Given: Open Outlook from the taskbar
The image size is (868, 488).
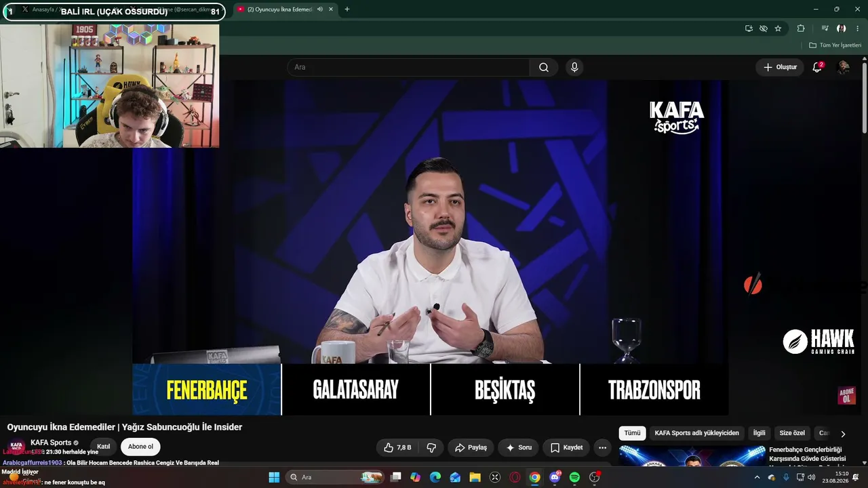Looking at the screenshot, I should pos(455,477).
